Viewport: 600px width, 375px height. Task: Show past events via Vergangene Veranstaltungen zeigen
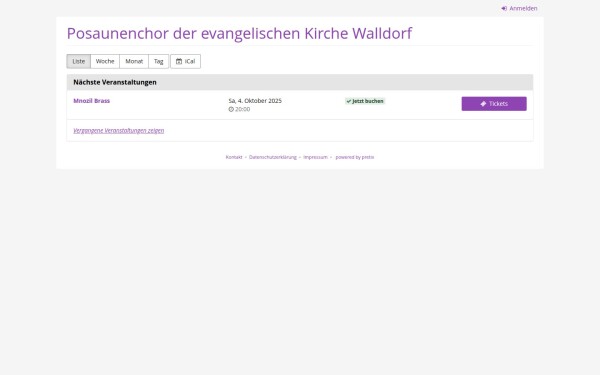coord(119,130)
